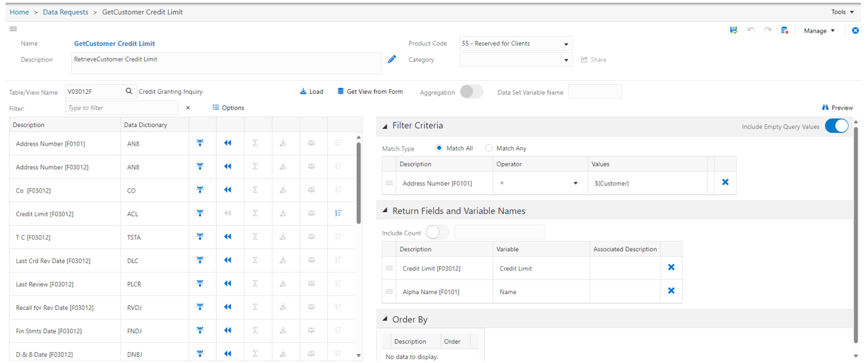The height and width of the screenshot is (363, 868).
Task: Toggle Include Empty Query Values switch
Action: coord(836,126)
